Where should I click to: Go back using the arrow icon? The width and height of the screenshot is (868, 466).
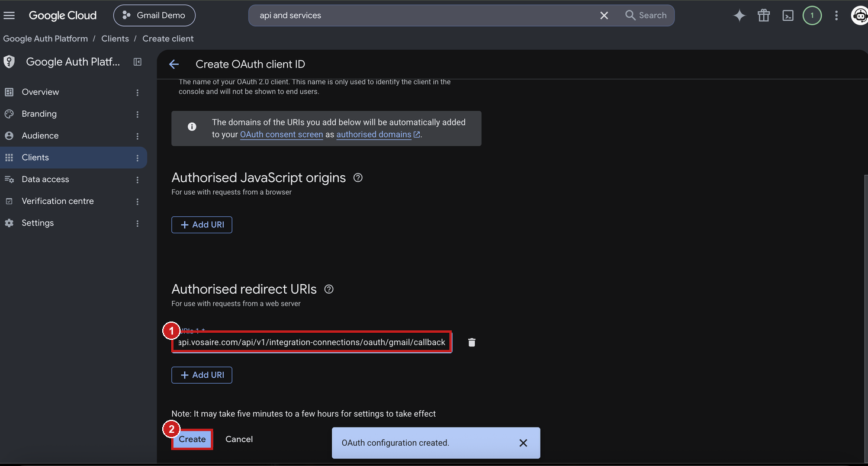pos(173,64)
